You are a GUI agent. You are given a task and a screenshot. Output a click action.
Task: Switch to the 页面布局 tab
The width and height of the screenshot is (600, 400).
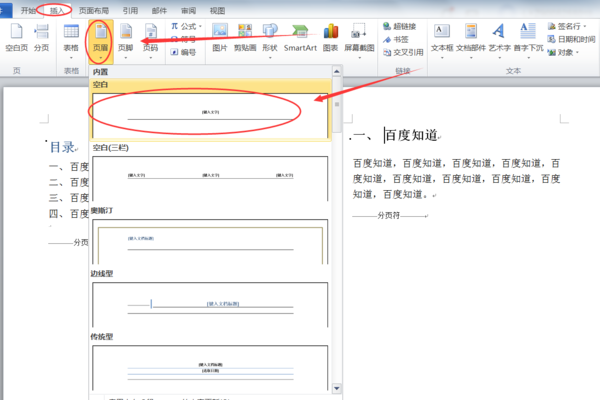click(94, 10)
